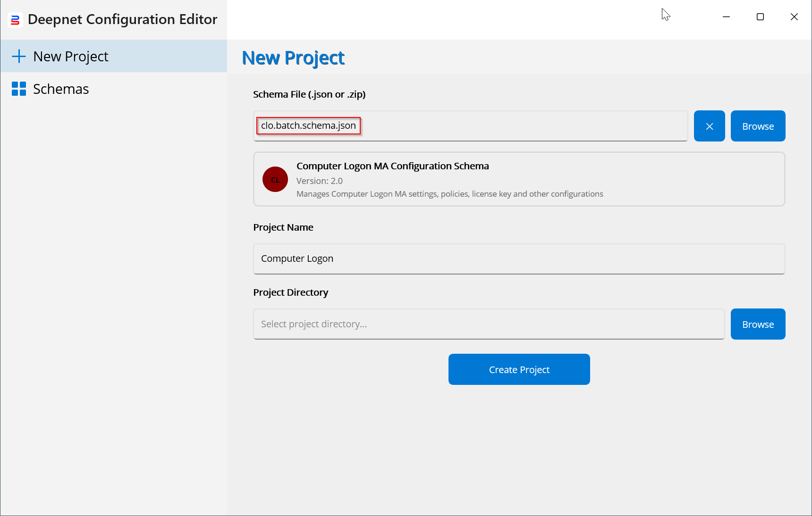Click the Deepnet logo in the title bar
Image resolution: width=812 pixels, height=516 pixels.
coord(15,20)
